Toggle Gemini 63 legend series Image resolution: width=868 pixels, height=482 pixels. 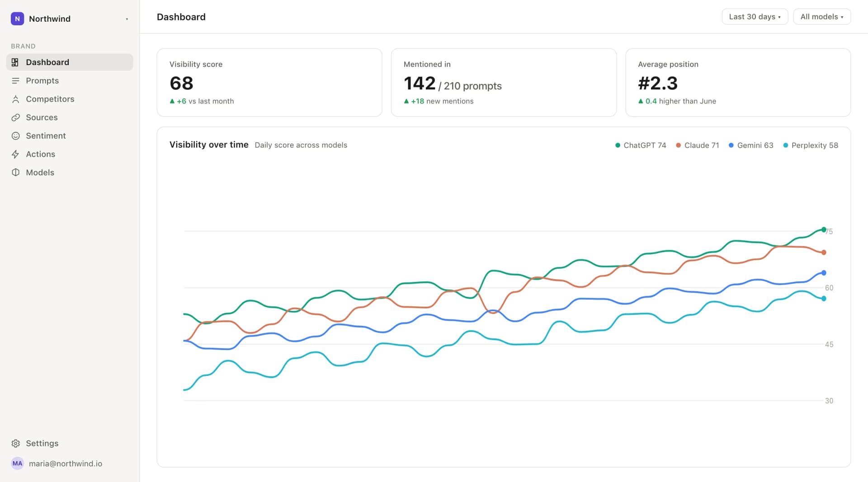point(751,145)
